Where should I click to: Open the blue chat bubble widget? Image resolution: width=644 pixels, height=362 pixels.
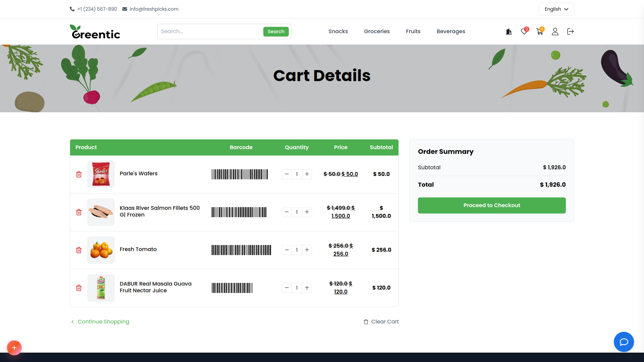624,342
